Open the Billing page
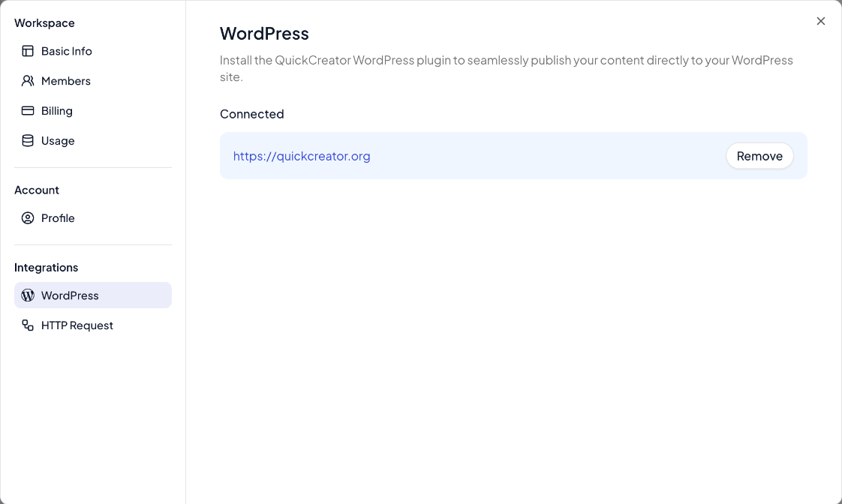842x504 pixels. coord(93,110)
